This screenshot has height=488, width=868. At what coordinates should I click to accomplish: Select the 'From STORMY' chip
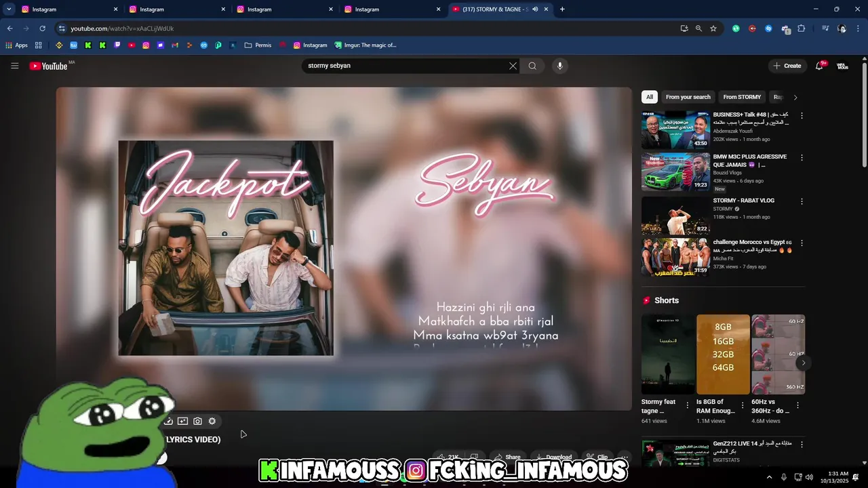click(742, 97)
